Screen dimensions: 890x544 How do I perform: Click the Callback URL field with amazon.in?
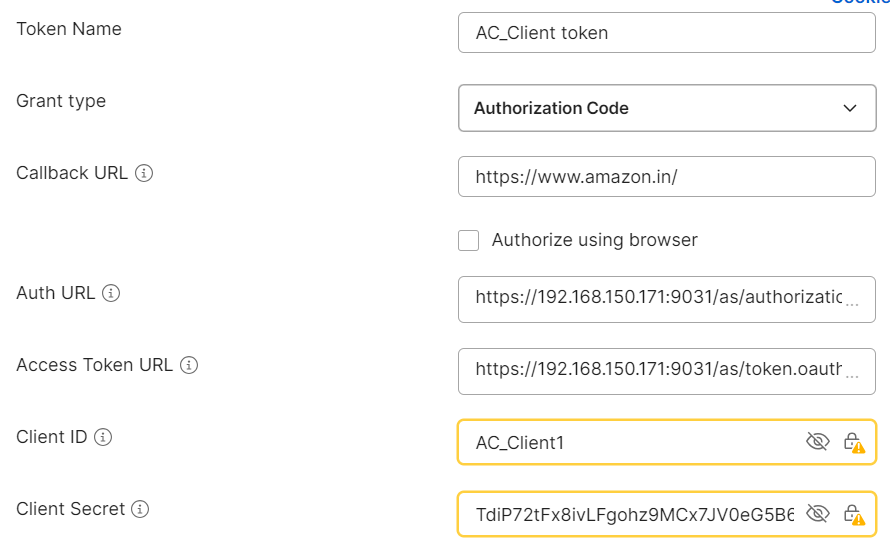coord(667,177)
